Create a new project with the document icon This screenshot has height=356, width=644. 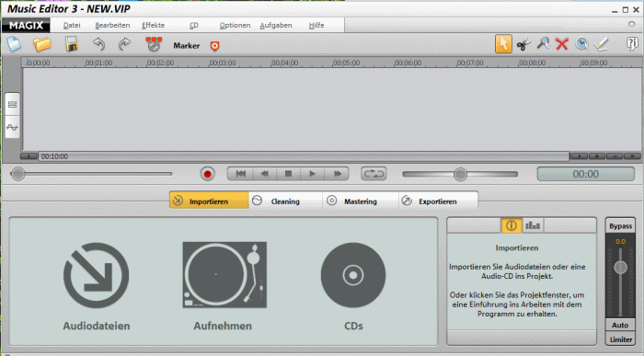14,44
